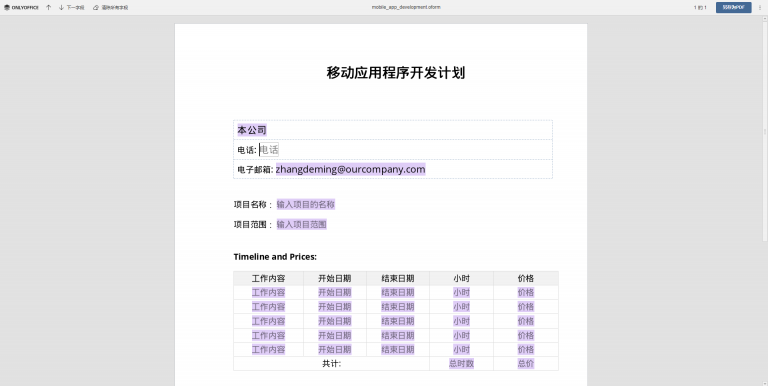Screen dimensions: 768x386
Task: Jump to next field (下一字段)
Action: (x=72, y=7)
